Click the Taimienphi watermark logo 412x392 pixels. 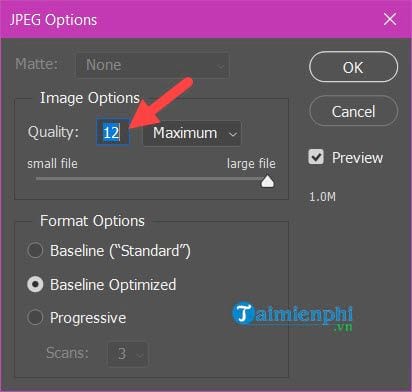tap(293, 316)
